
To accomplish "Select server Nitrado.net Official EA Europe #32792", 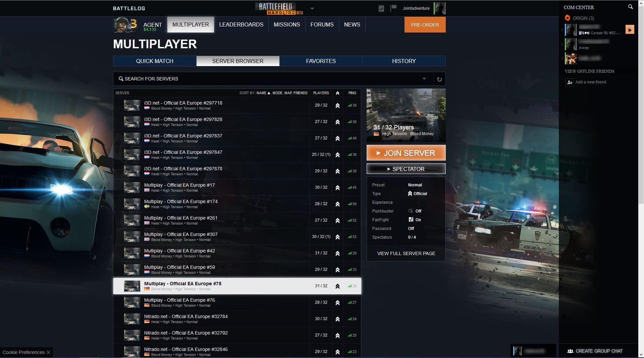I will click(237, 335).
